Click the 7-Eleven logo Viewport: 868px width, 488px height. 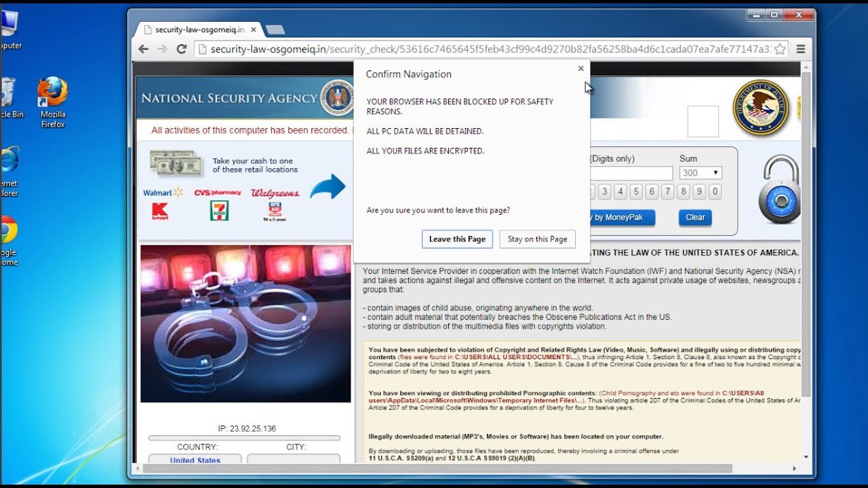coord(219,211)
